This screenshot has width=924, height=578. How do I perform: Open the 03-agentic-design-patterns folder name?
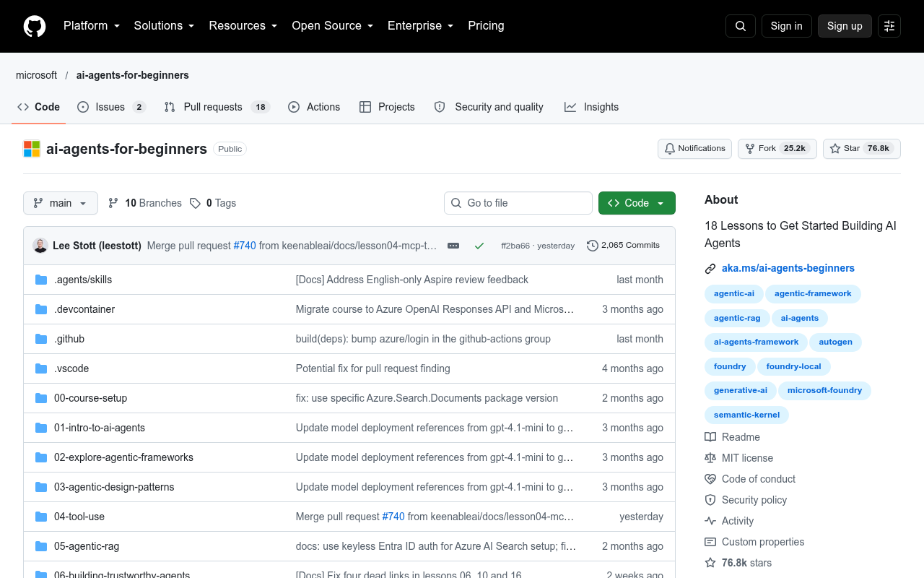point(114,487)
